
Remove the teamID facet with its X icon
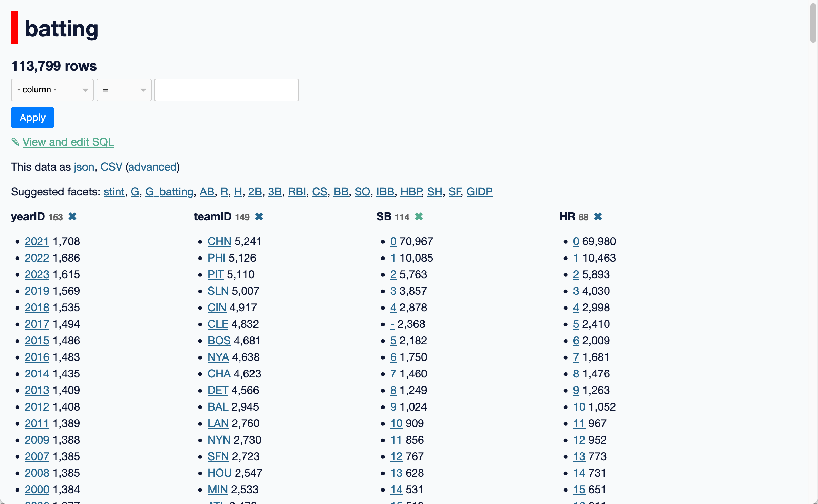259,216
